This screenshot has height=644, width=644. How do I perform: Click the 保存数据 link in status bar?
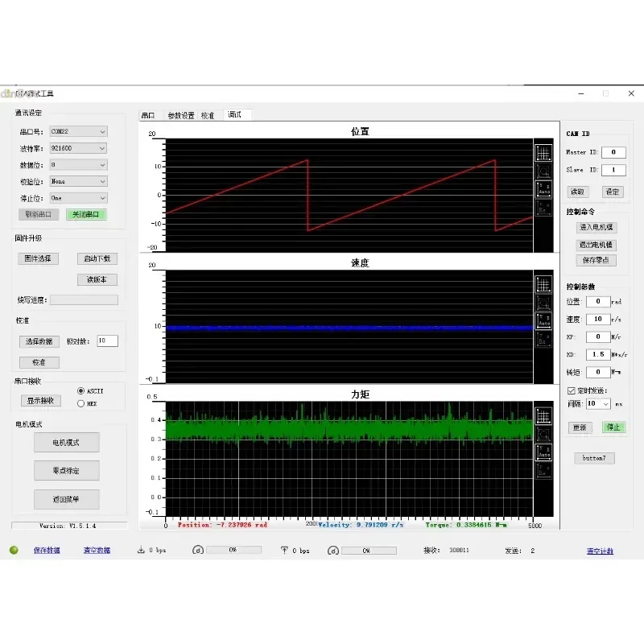[47, 551]
